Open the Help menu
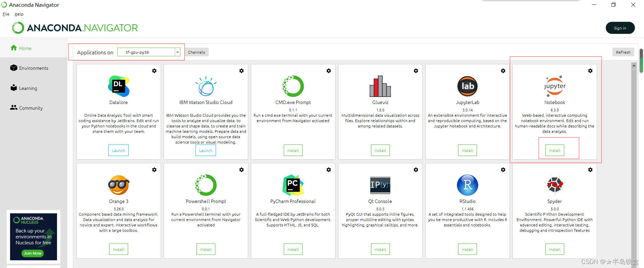Image resolution: width=644 pixels, height=268 pixels. (x=19, y=14)
